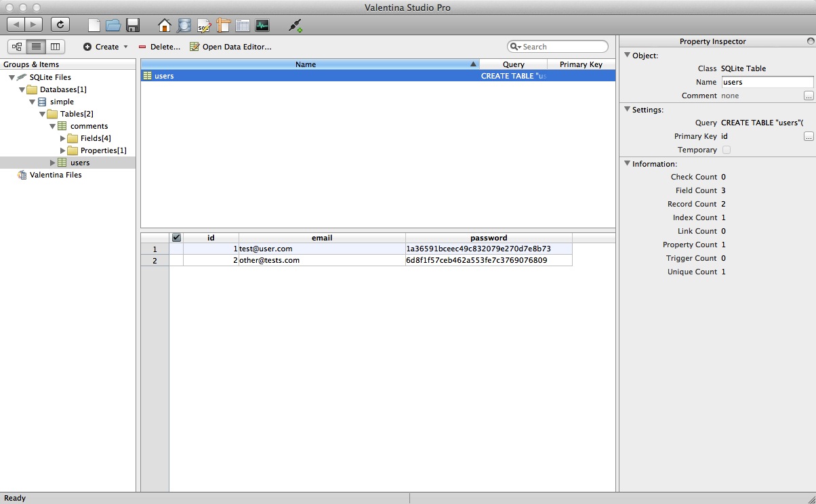
Task: Switch to tree view mode
Action: pyautogui.click(x=17, y=47)
